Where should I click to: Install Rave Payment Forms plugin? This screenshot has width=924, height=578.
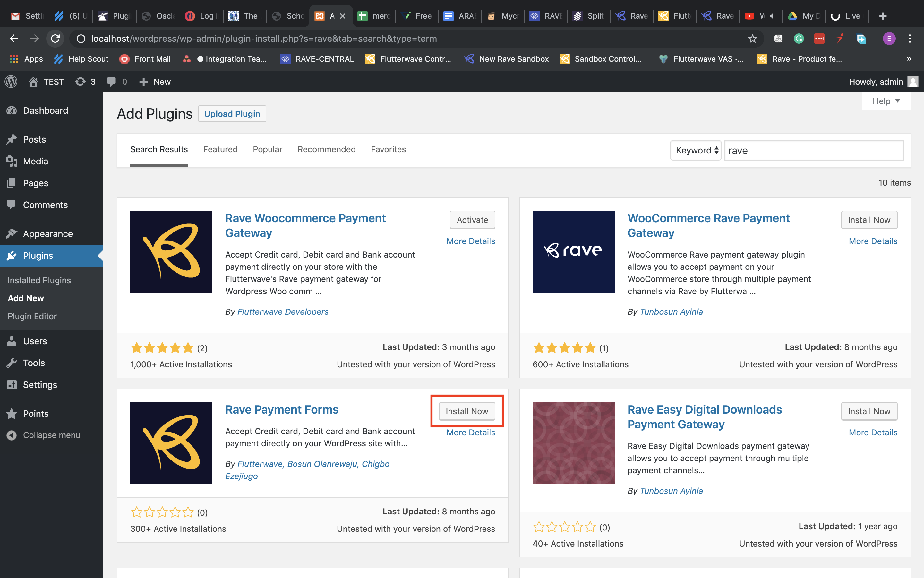[x=466, y=411]
